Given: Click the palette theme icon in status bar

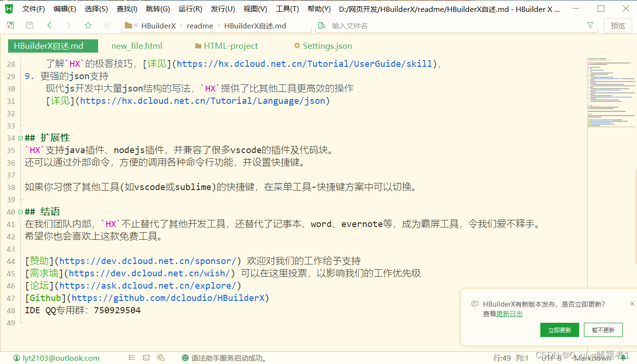Looking at the screenshot, I should click(x=161, y=358).
